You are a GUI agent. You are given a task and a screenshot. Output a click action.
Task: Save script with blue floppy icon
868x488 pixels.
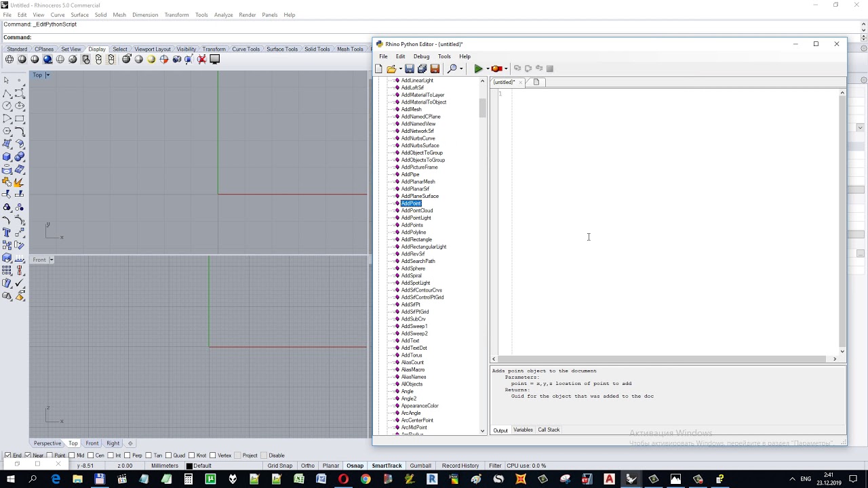coord(410,68)
